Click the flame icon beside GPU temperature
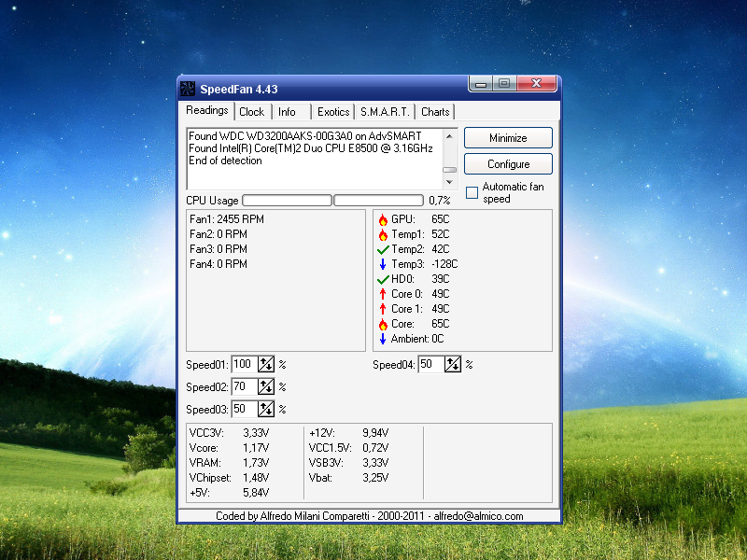This screenshot has width=747, height=560. tap(383, 219)
